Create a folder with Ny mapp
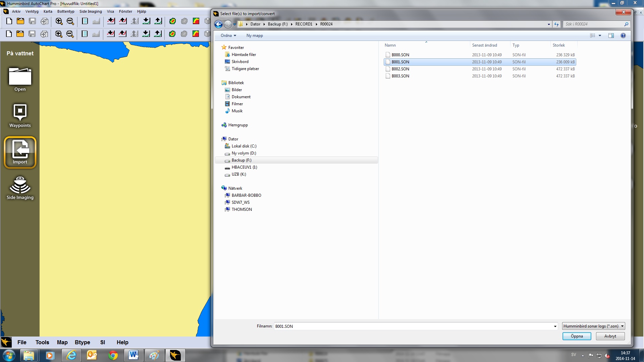Viewport: 644px width, 362px height. point(255,36)
